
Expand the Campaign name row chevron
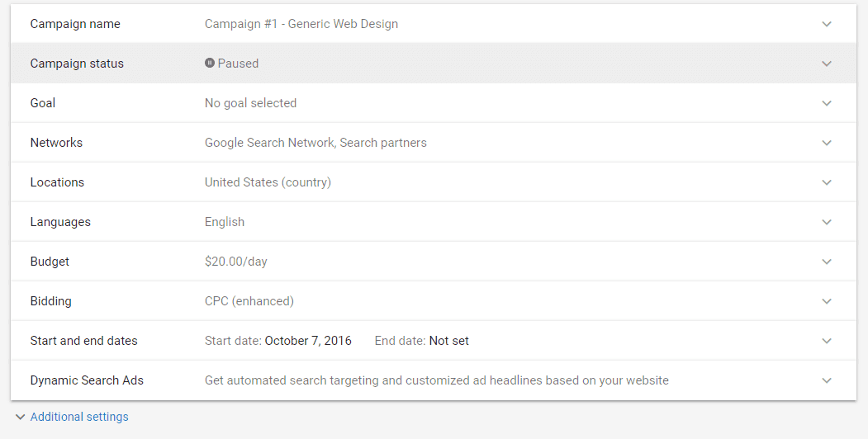[827, 24]
